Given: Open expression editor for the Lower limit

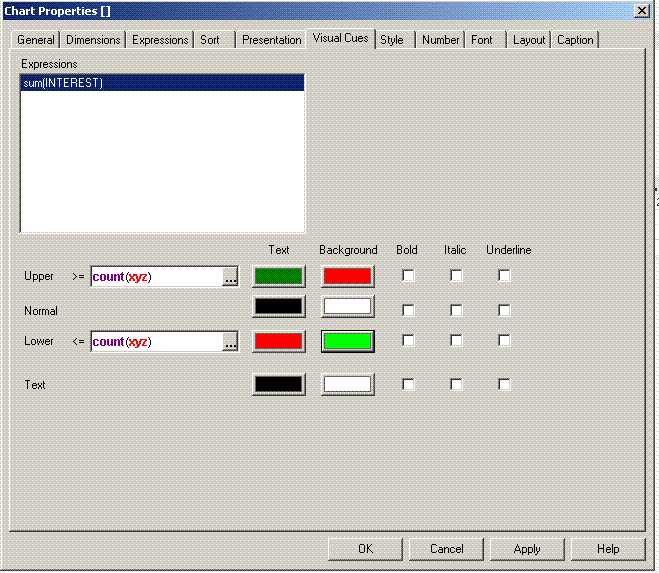Looking at the screenshot, I should coord(230,341).
